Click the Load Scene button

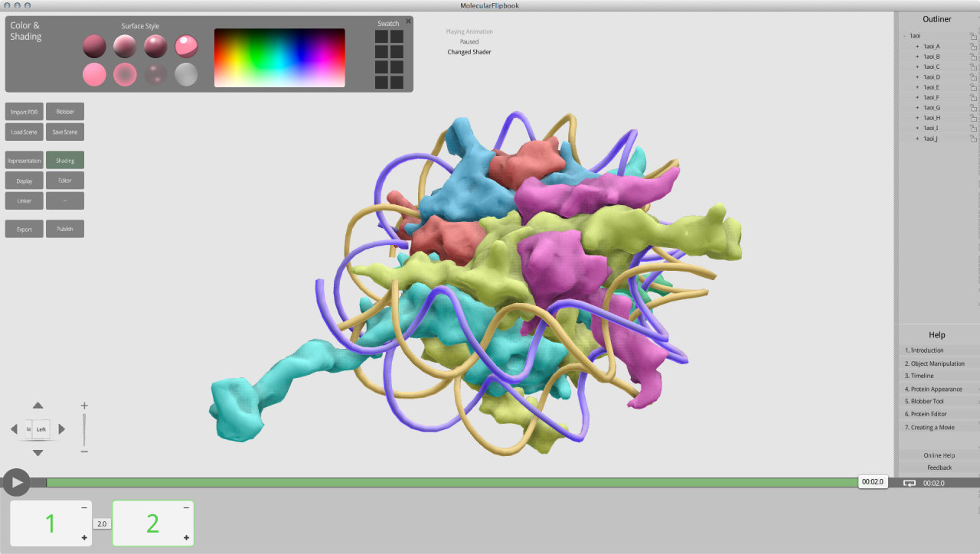24,132
